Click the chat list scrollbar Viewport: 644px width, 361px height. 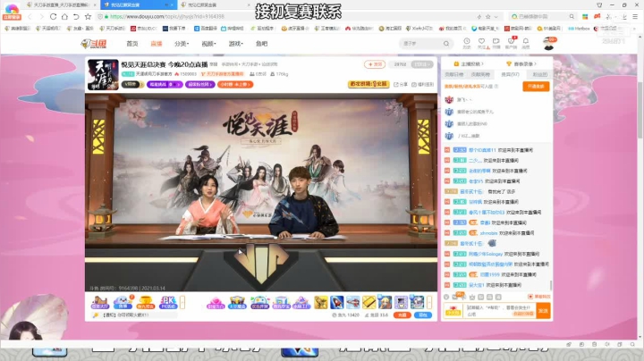pos(551,285)
